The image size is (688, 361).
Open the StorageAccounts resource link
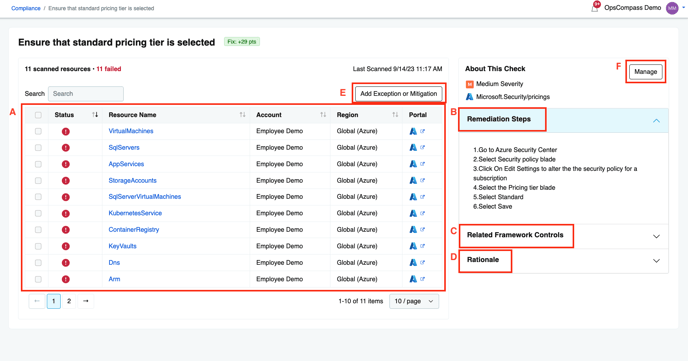click(x=133, y=180)
